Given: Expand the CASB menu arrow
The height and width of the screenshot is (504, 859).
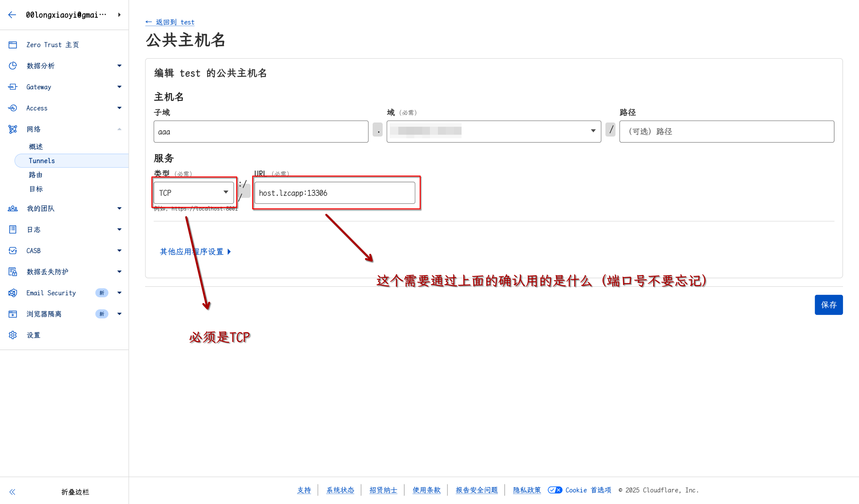Looking at the screenshot, I should coord(119,251).
